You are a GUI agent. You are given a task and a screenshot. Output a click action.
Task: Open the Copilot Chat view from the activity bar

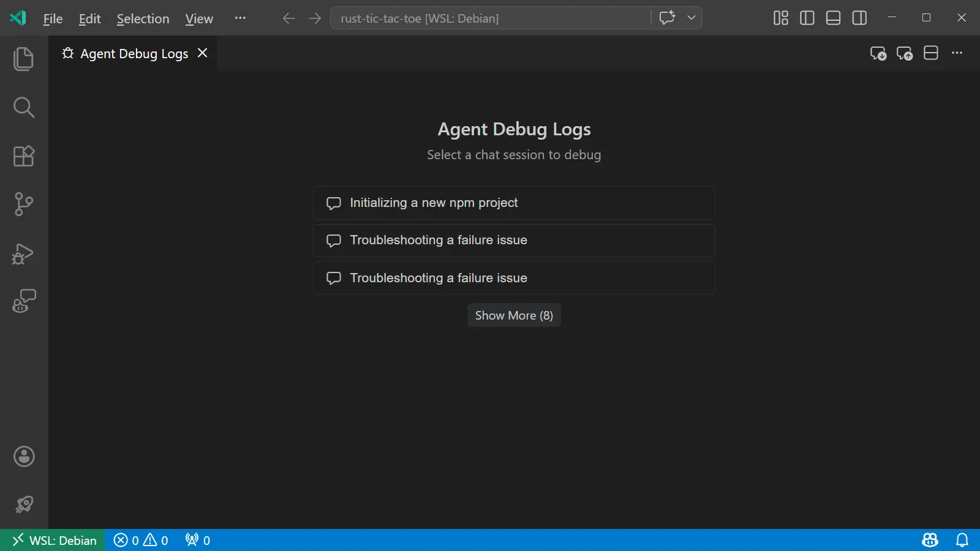pos(23,301)
